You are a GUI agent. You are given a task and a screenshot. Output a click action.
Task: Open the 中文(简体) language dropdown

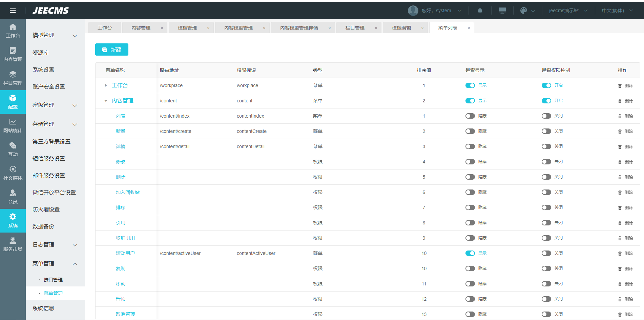[x=617, y=11]
